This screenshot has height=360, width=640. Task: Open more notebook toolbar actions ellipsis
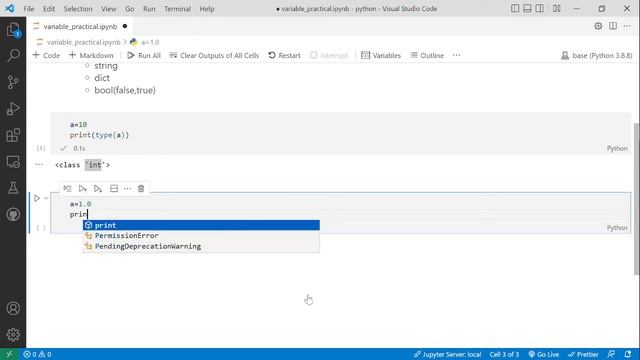[456, 55]
